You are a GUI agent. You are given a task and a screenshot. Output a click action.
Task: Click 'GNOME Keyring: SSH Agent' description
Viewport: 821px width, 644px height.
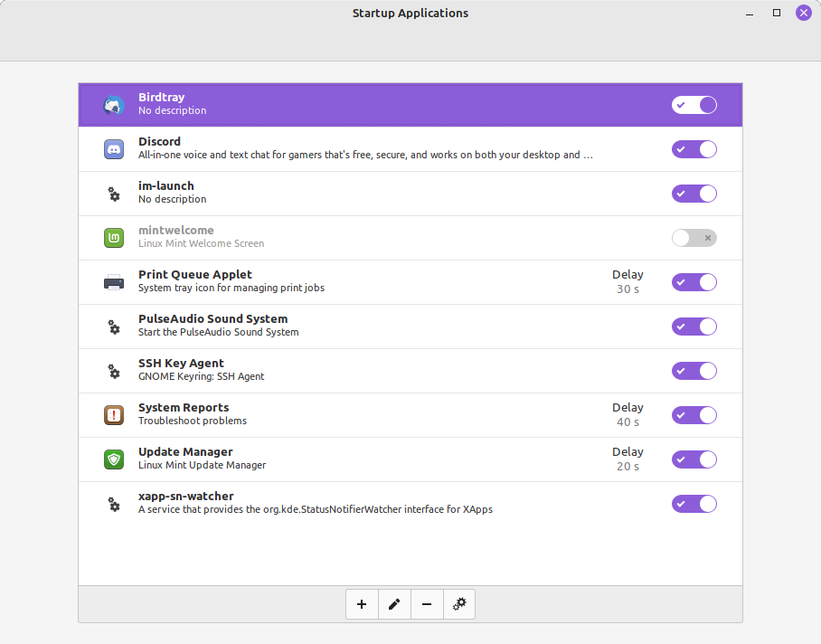tap(201, 376)
